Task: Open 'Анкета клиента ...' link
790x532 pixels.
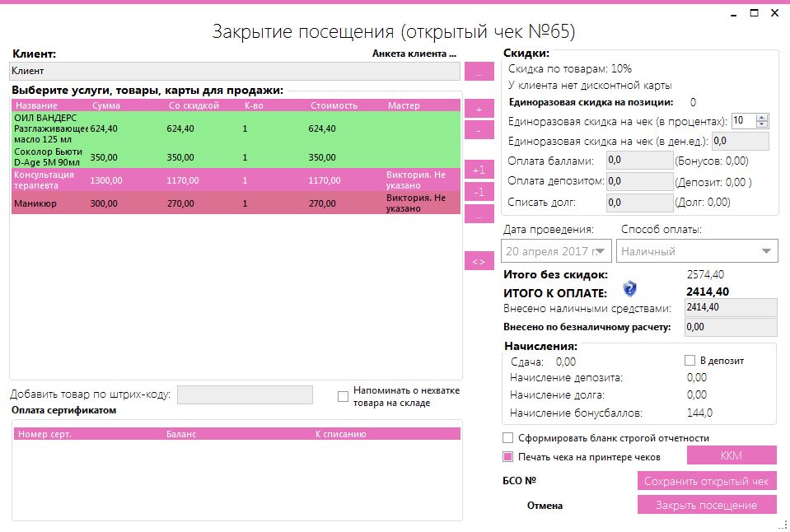Action: click(414, 54)
